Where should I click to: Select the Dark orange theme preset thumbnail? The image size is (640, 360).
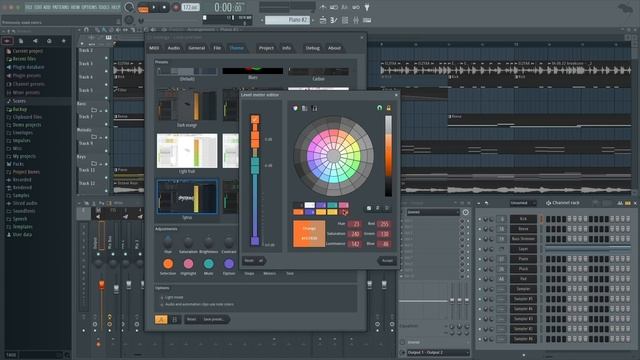[x=187, y=105]
